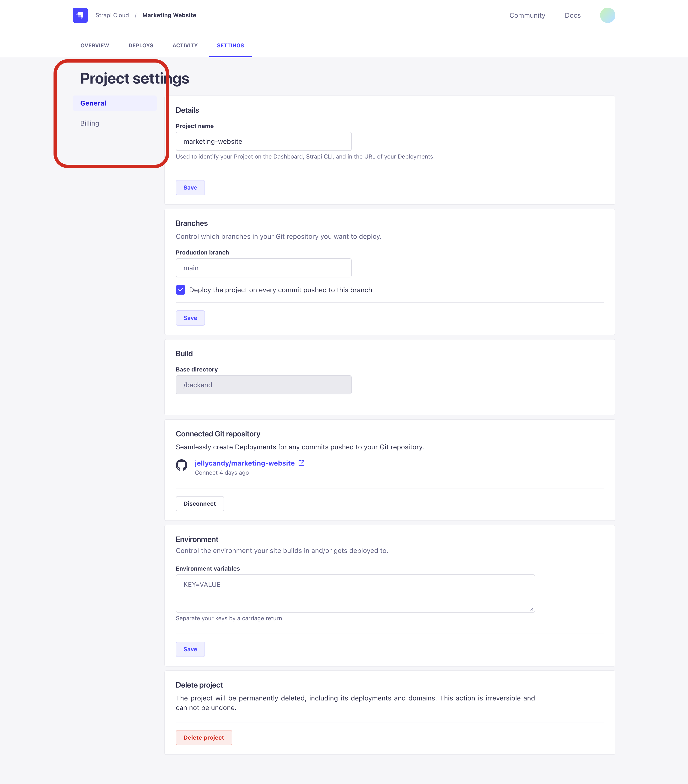
Task: Switch to the Overview tab
Action: click(x=94, y=45)
